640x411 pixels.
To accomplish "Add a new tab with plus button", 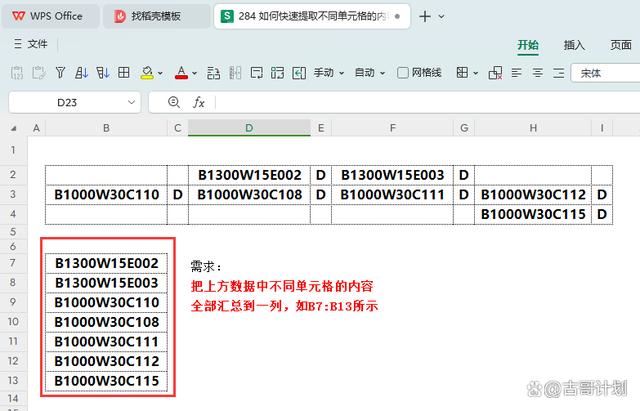I will coord(425,16).
